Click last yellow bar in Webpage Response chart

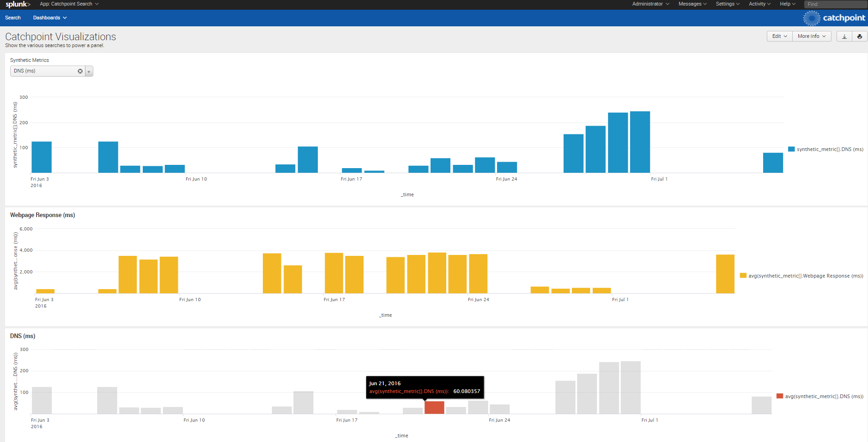point(725,274)
